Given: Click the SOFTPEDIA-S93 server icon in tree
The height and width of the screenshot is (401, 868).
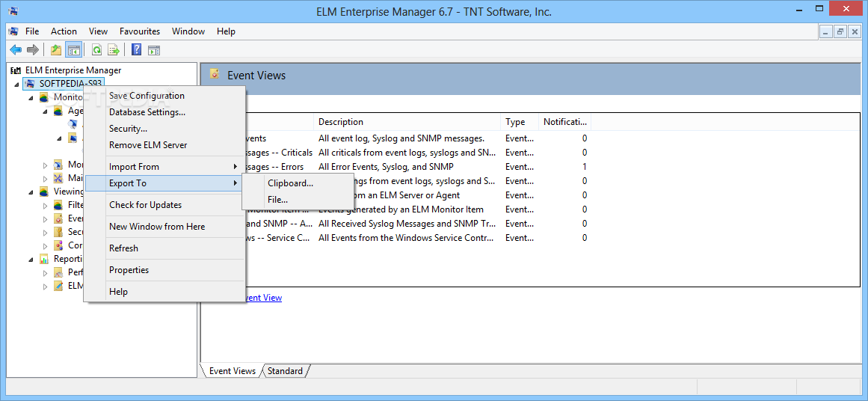Looking at the screenshot, I should point(31,84).
